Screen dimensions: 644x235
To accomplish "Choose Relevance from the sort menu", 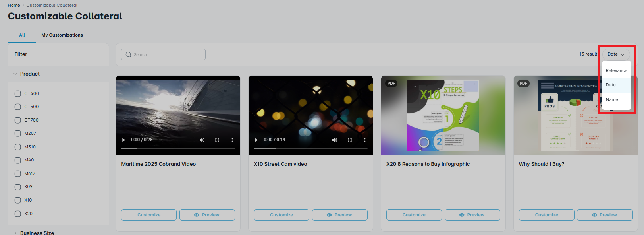I will tap(616, 70).
